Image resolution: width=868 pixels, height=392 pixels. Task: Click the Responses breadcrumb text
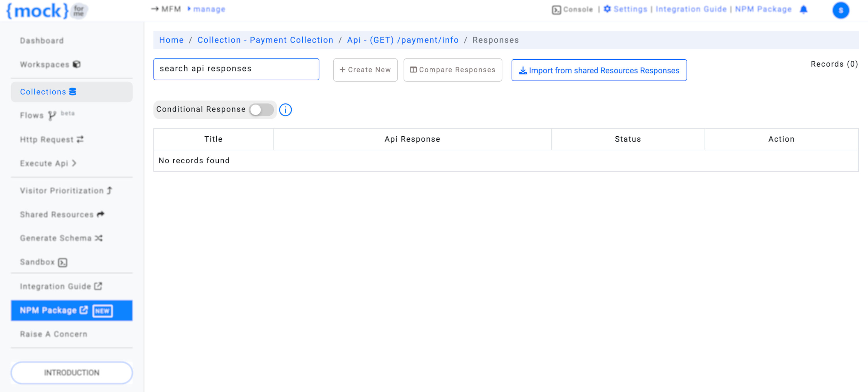click(x=495, y=40)
